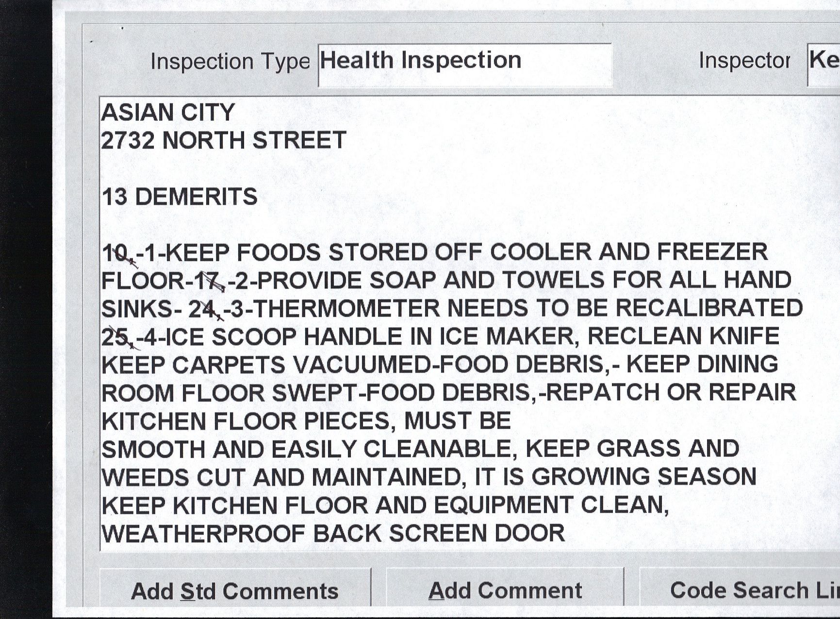
Task: Place cursor on SMOOTH AND EASILY CLEANABLE
Action: click(306, 450)
